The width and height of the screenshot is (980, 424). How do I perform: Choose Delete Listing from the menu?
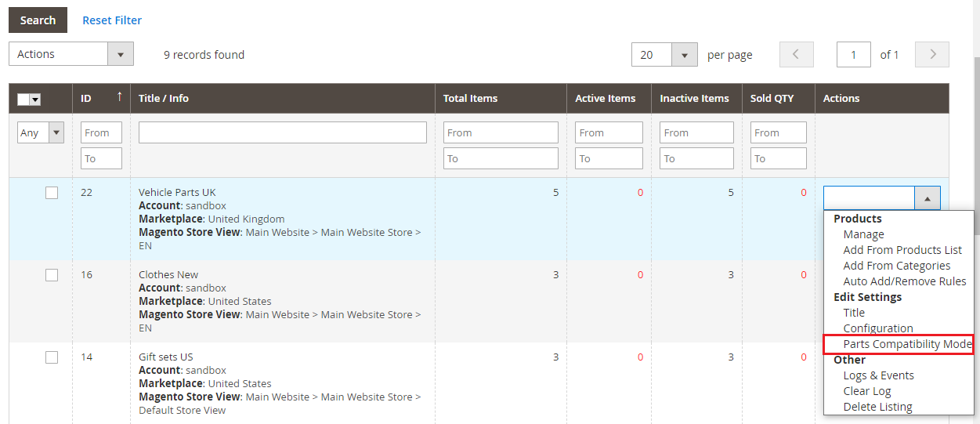[877, 407]
